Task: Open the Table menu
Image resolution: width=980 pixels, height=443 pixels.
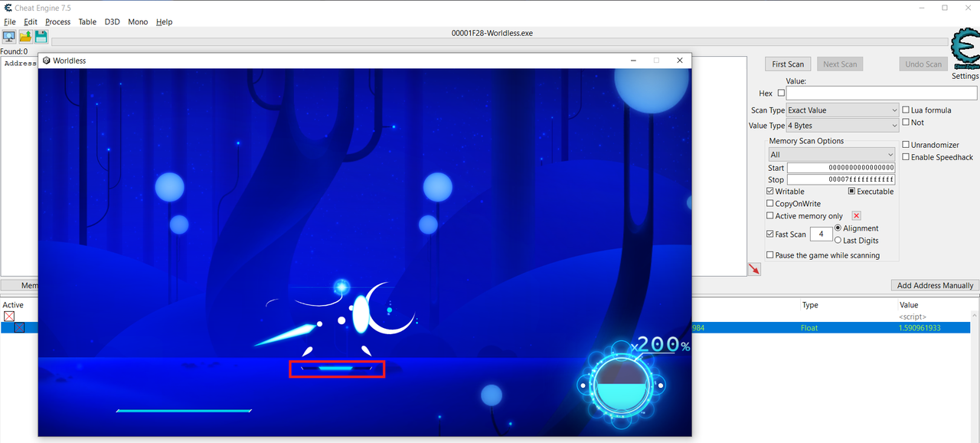Action: pos(87,22)
